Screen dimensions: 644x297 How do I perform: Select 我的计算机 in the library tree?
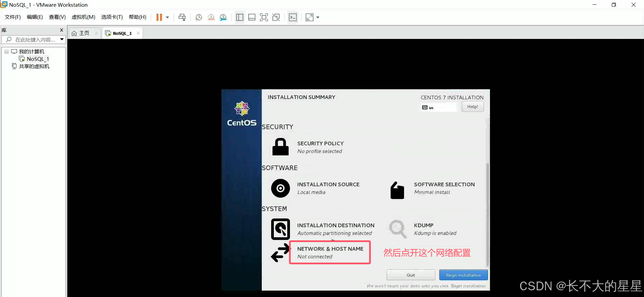pyautogui.click(x=32, y=51)
